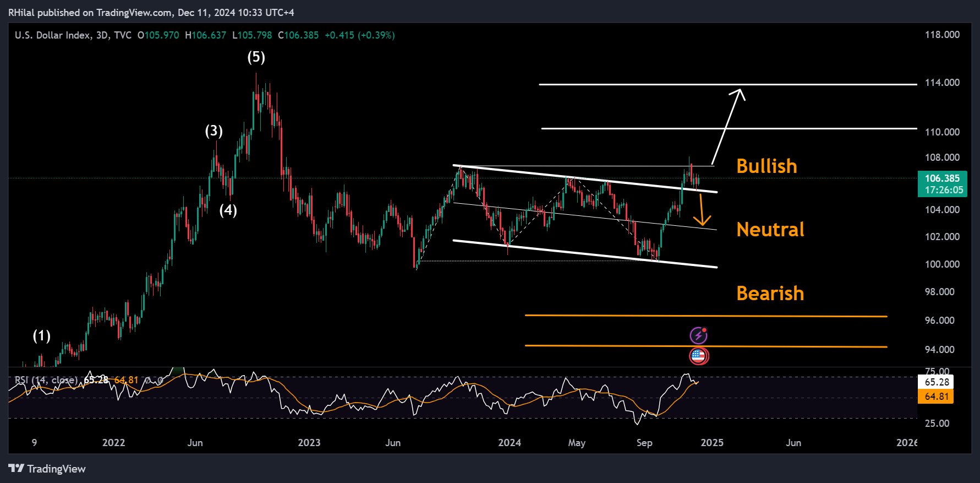Click the '2024' time axis label
The image size is (980, 483).
tap(510, 443)
